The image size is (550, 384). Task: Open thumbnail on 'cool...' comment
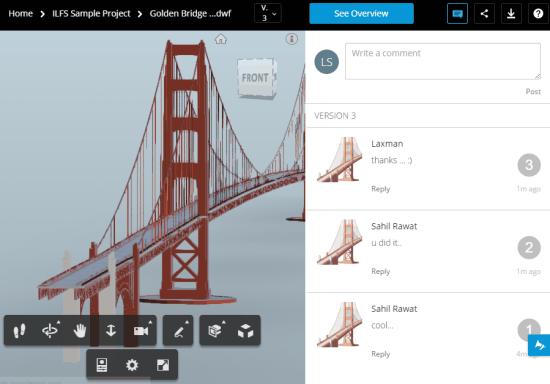pos(340,325)
